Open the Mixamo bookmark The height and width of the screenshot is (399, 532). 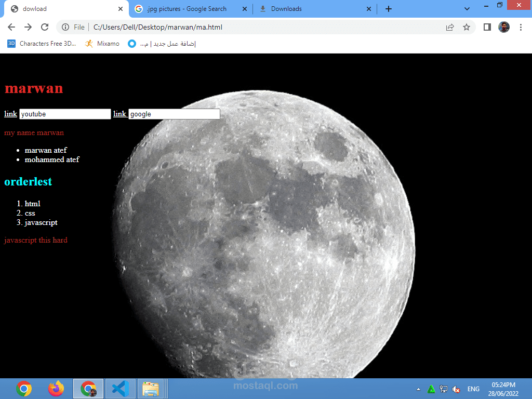tap(102, 44)
